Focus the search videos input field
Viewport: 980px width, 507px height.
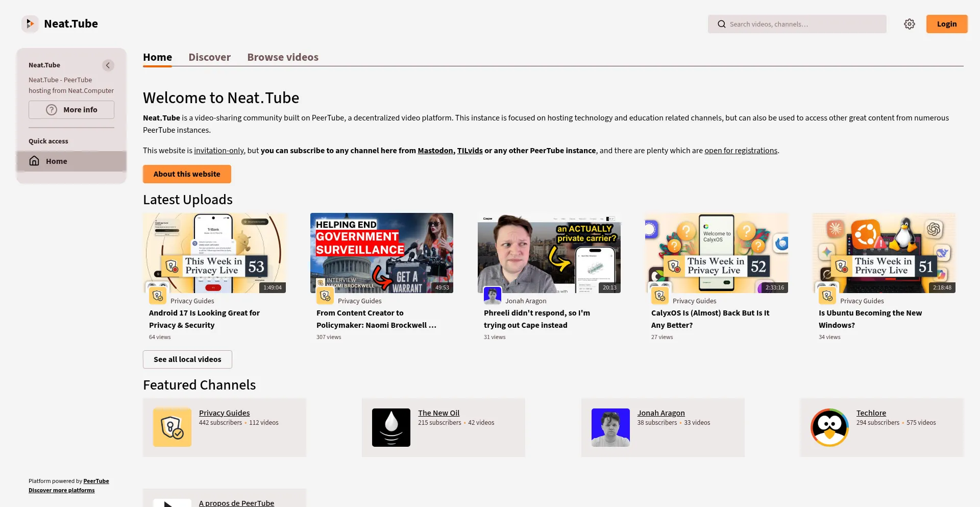[797, 24]
